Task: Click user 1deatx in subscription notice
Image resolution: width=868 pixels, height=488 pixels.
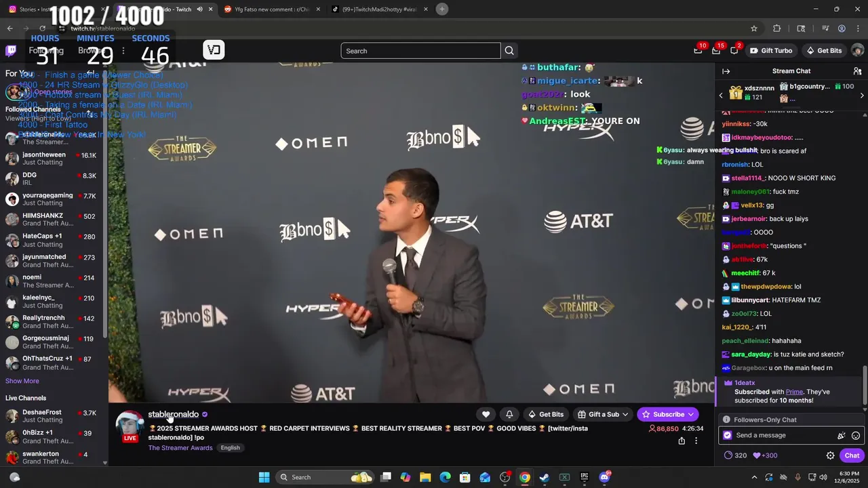Action: 745,383
